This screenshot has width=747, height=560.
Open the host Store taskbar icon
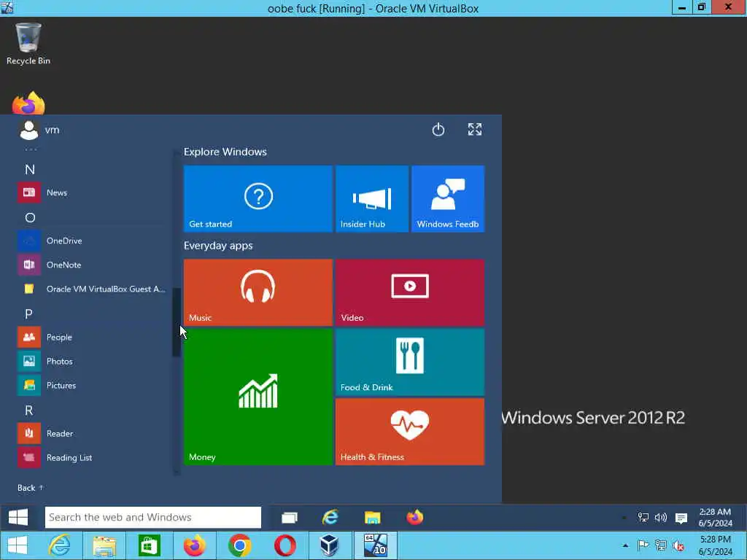click(x=149, y=545)
